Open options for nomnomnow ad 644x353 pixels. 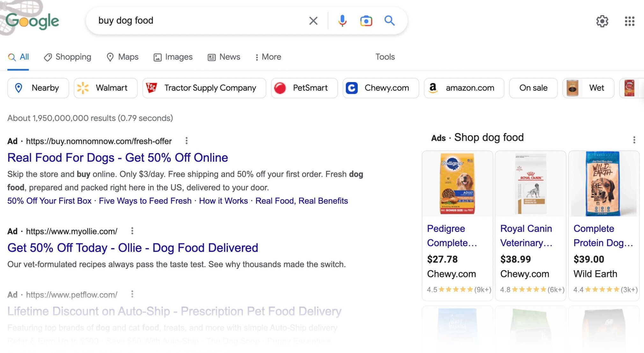point(187,141)
